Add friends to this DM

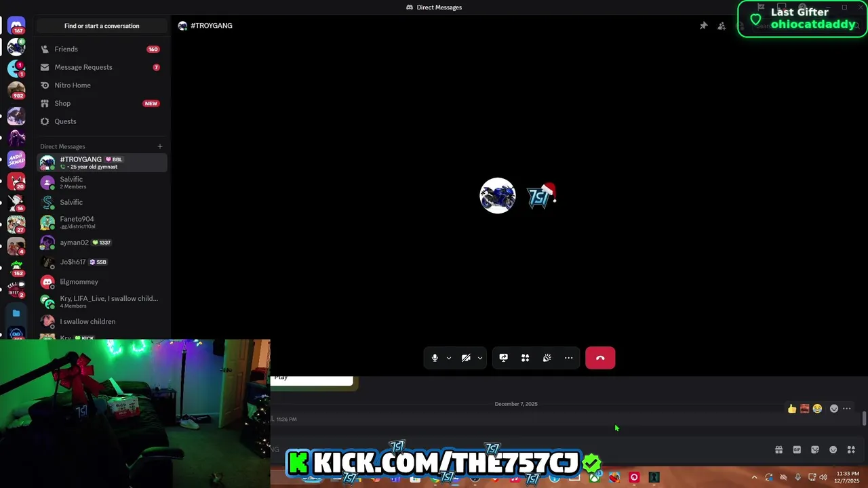[722, 26]
